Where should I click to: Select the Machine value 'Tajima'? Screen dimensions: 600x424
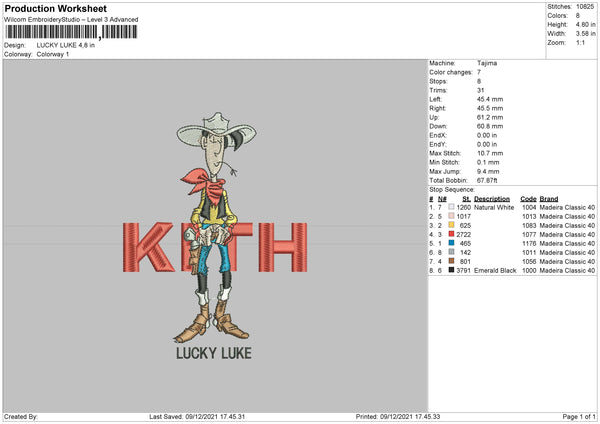(487, 63)
